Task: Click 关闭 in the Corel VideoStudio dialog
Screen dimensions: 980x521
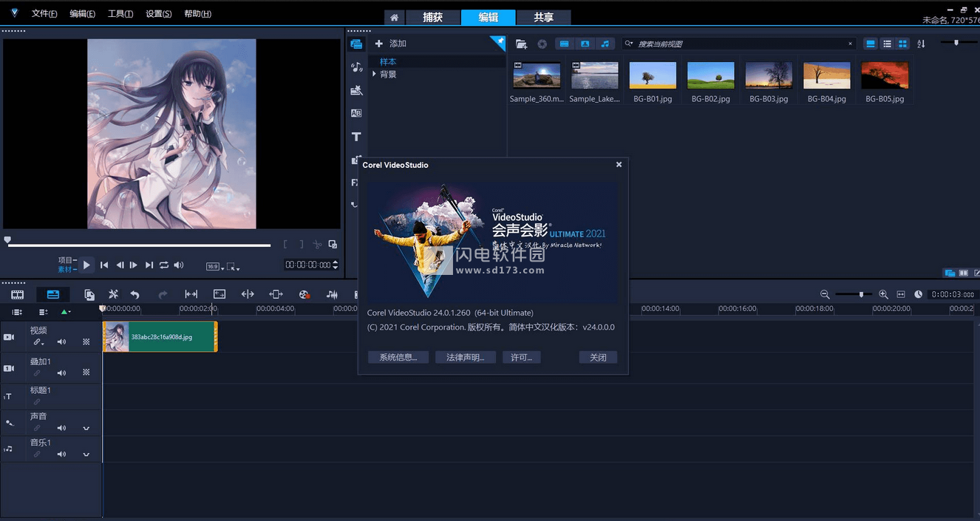Action: pos(598,358)
